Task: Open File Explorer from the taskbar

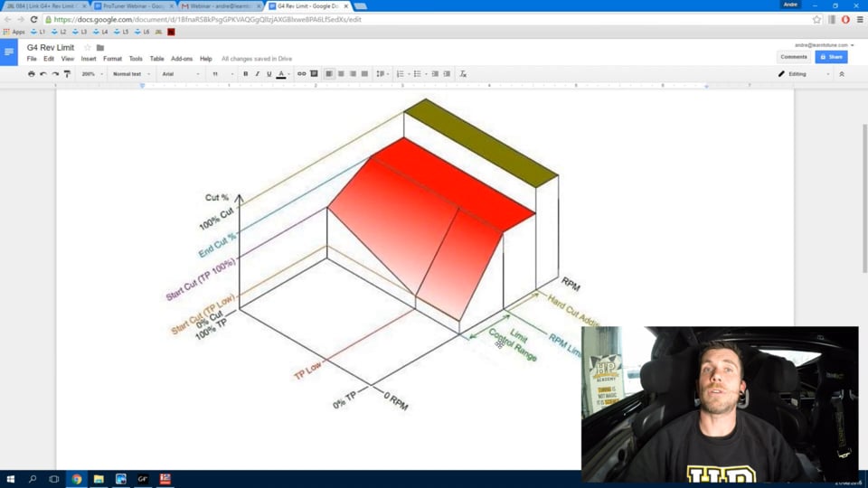Action: tap(99, 479)
